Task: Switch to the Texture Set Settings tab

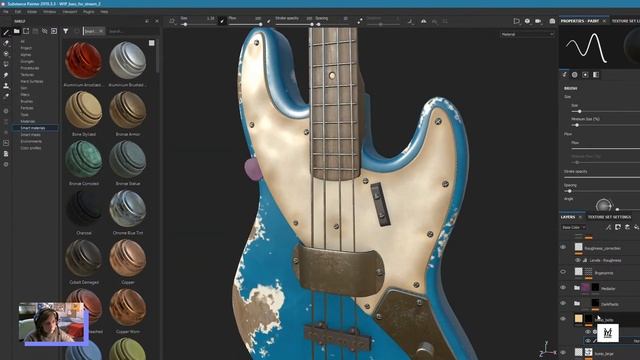Action: [x=609, y=217]
